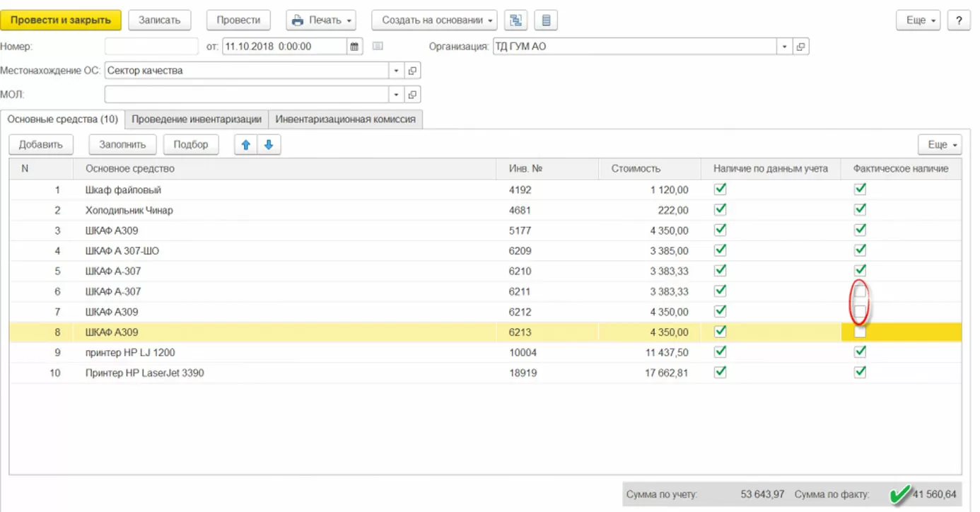This screenshot has width=980, height=512.
Task: Uncheck Фактическое наличие for Шкаф файловый
Action: [860, 190]
